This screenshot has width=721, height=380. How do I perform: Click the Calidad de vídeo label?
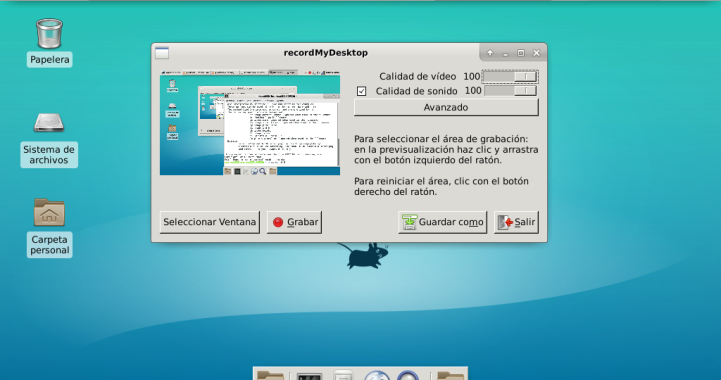pos(418,76)
